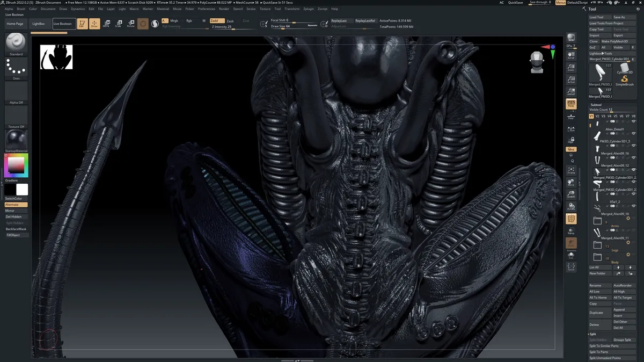Click the Load Tool button

click(x=600, y=17)
